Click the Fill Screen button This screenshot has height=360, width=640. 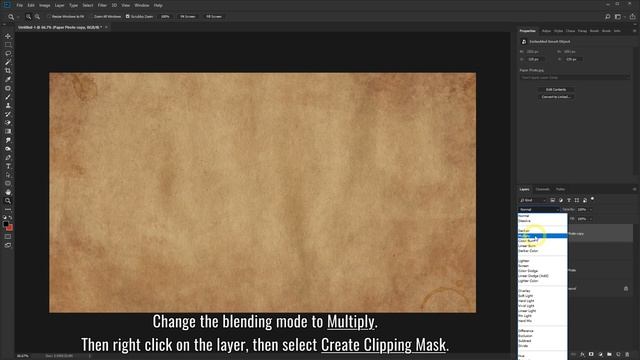pos(214,17)
